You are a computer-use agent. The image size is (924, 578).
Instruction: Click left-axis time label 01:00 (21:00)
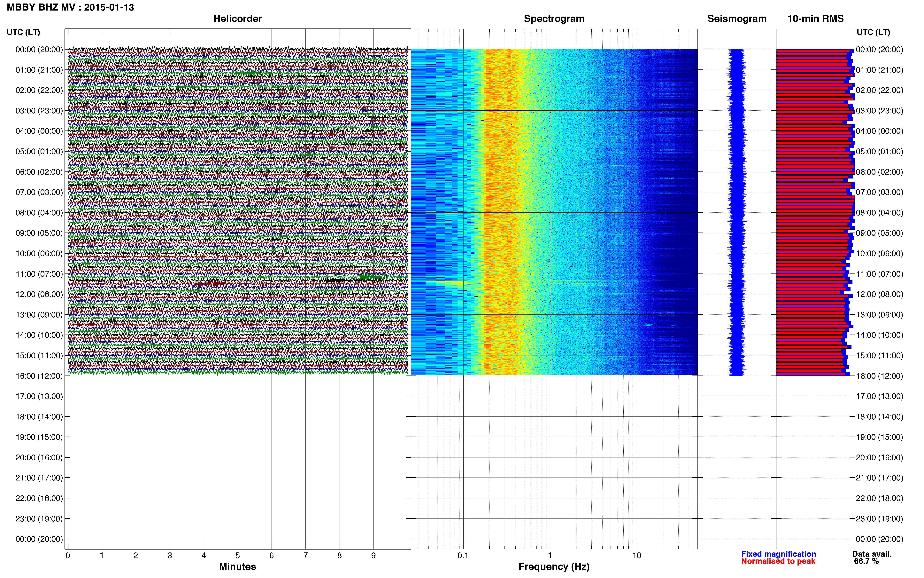click(x=39, y=70)
